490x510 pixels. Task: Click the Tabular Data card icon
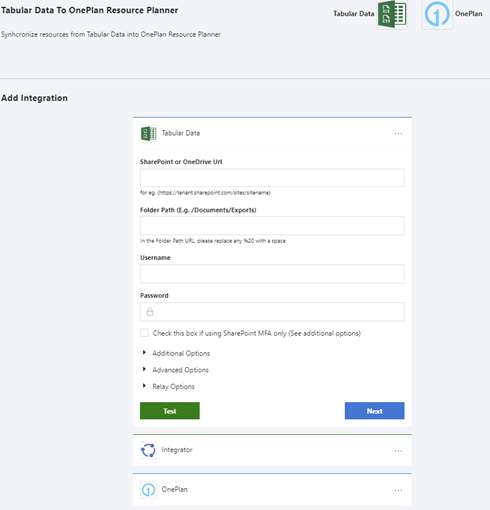pyautogui.click(x=148, y=133)
